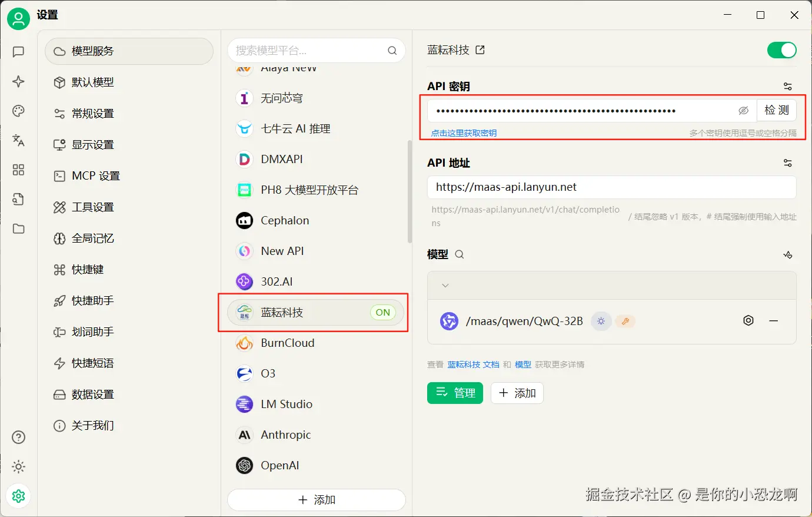This screenshot has width=812, height=517.
Task: Click the help question mark icon
Action: tap(18, 437)
